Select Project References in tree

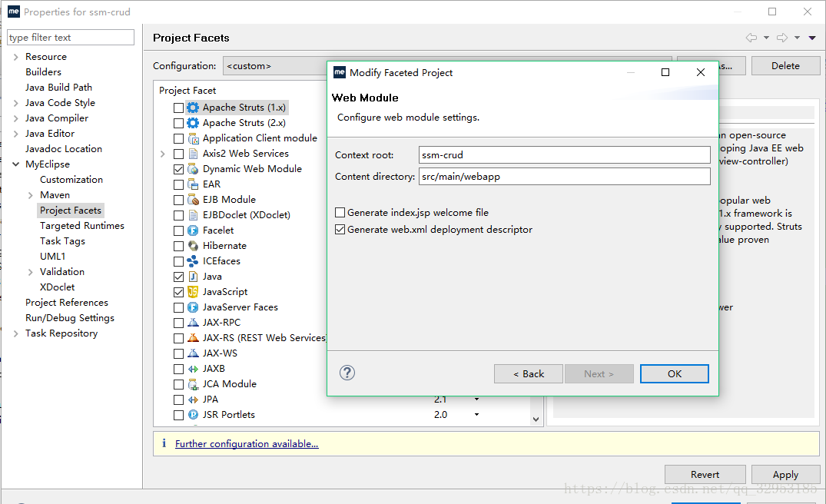67,303
